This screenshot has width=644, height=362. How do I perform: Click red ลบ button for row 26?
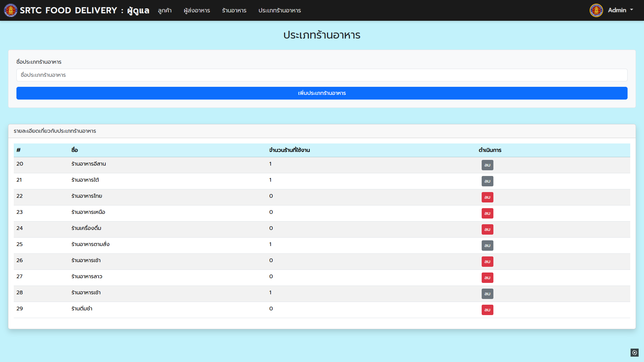487,261
